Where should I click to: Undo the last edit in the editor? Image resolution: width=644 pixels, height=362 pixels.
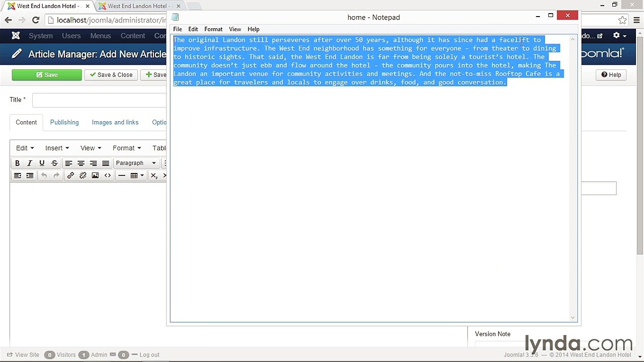44,175
